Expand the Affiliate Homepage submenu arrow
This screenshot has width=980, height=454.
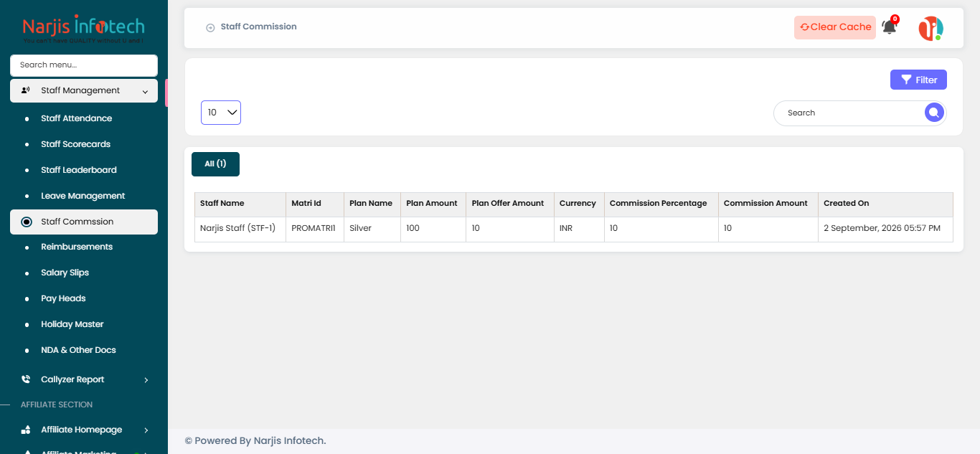tap(146, 430)
